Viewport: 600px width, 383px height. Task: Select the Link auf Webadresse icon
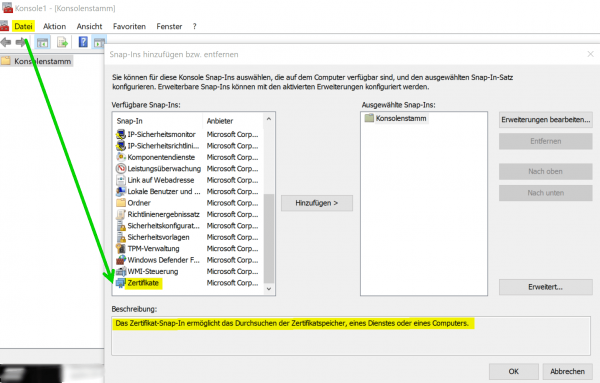point(121,180)
